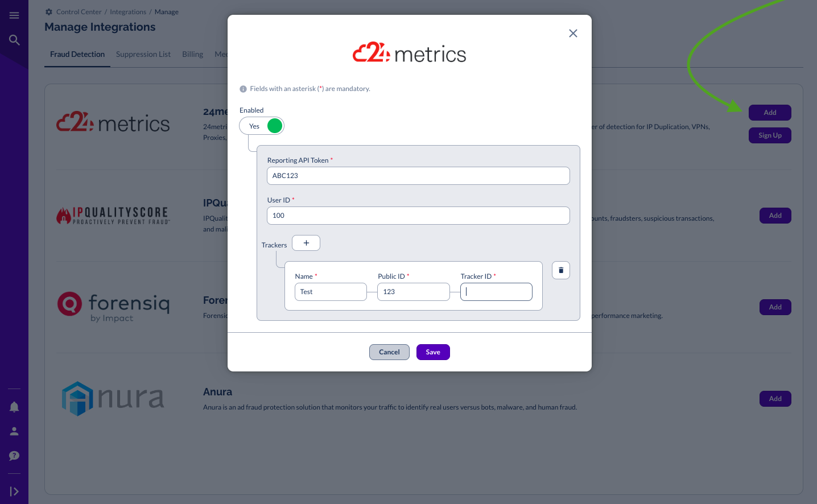The height and width of the screenshot is (504, 817).
Task: Click the Anura logo
Action: [x=113, y=399]
